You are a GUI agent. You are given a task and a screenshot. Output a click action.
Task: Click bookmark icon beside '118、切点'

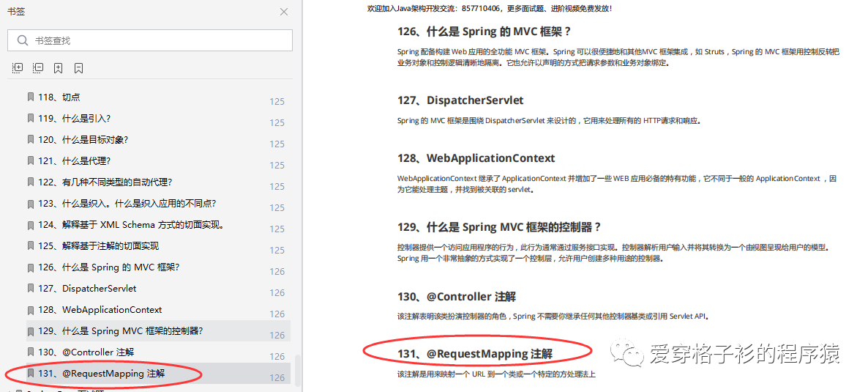point(31,97)
